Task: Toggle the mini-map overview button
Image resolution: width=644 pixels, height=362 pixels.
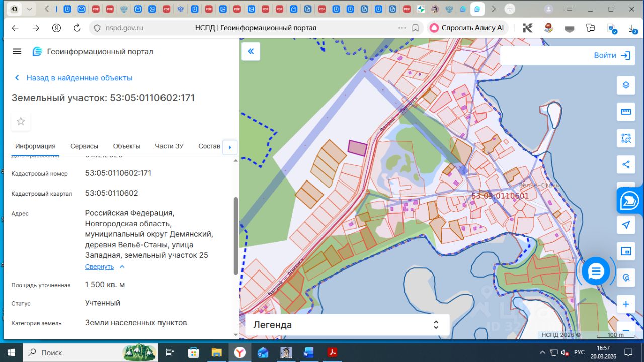Action: (626, 251)
